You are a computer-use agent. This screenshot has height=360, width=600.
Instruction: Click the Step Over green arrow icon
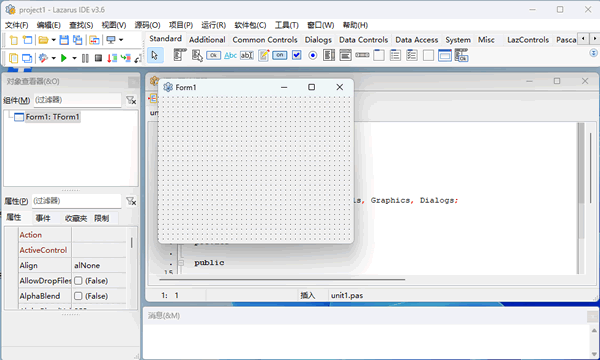coord(125,58)
